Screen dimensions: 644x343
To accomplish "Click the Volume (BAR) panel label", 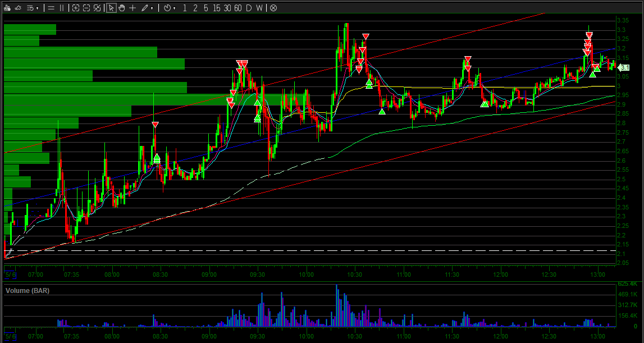I will pyautogui.click(x=27, y=291).
